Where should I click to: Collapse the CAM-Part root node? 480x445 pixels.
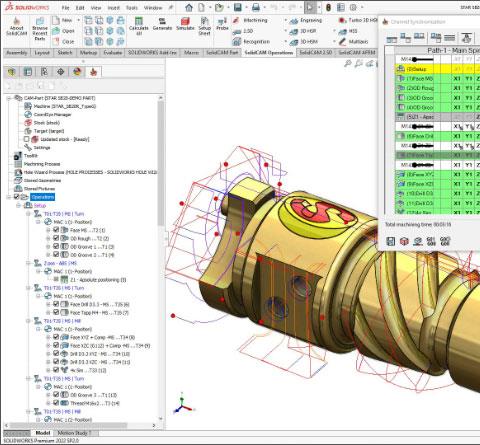9,98
